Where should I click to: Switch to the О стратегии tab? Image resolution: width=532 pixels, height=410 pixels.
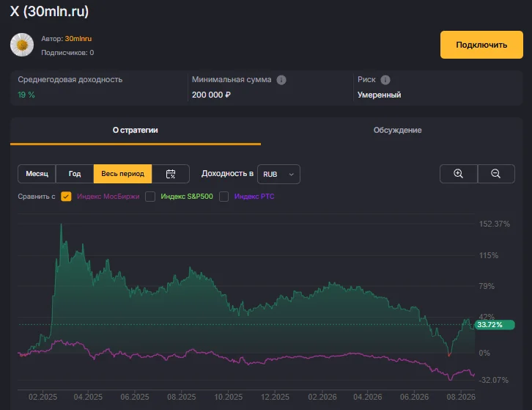(x=136, y=131)
